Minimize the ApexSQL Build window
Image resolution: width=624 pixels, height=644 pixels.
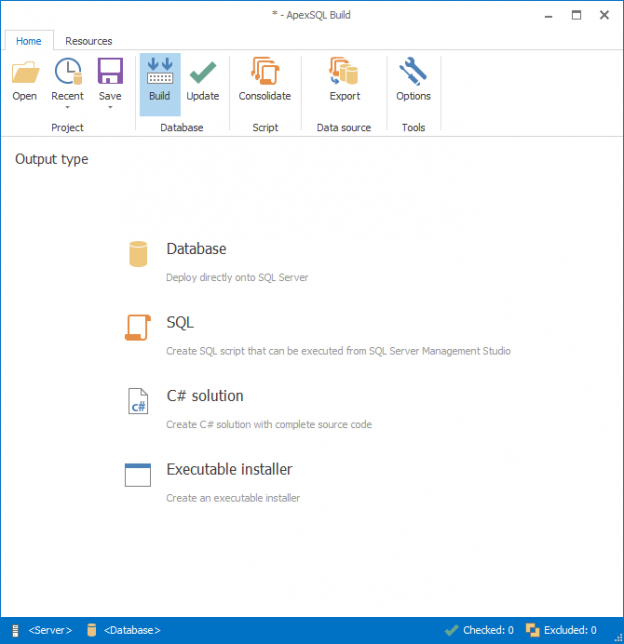[x=548, y=16]
